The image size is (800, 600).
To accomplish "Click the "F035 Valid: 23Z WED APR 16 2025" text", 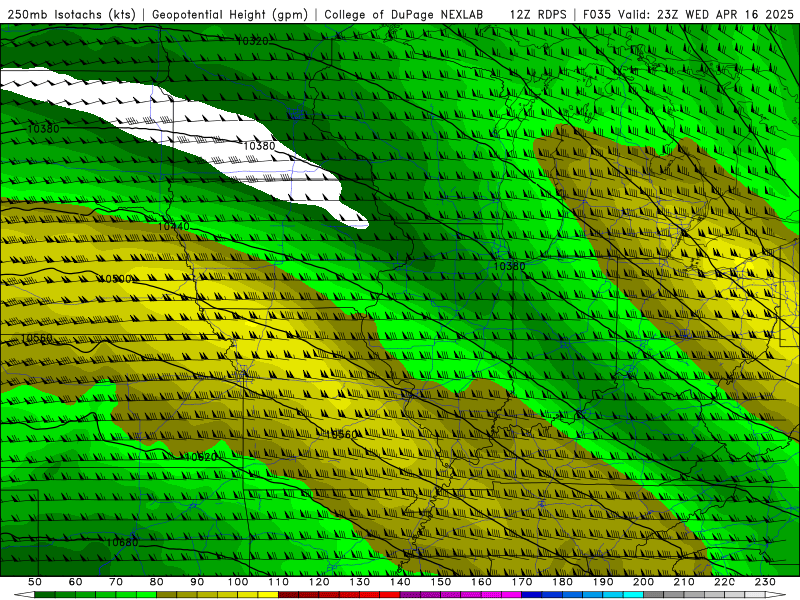I will click(x=688, y=15).
